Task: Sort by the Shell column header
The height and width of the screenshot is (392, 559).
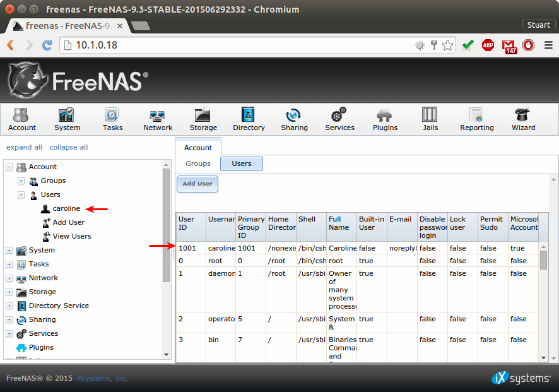Action: [311, 227]
